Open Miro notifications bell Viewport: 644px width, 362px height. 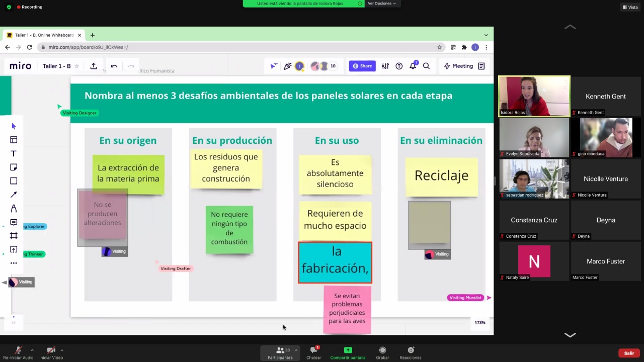413,66
